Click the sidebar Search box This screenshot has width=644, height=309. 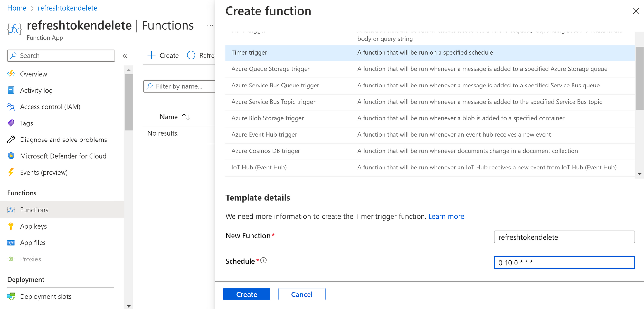[61, 55]
